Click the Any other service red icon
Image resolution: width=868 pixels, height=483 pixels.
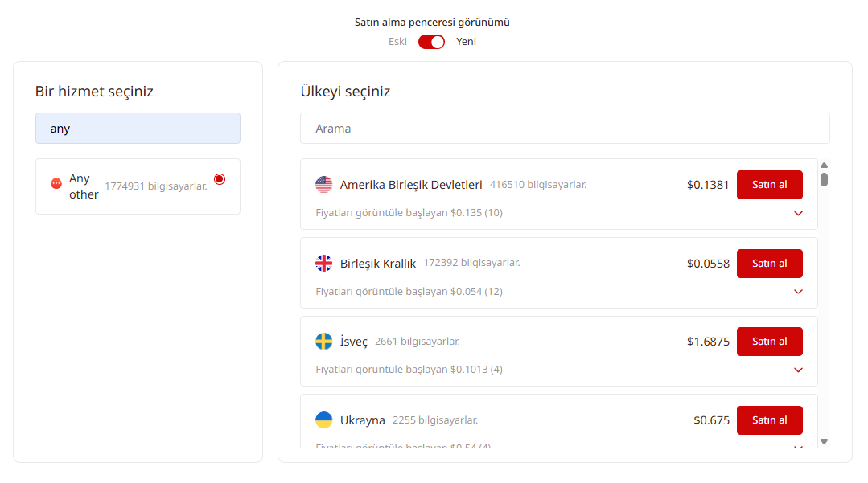click(x=56, y=184)
